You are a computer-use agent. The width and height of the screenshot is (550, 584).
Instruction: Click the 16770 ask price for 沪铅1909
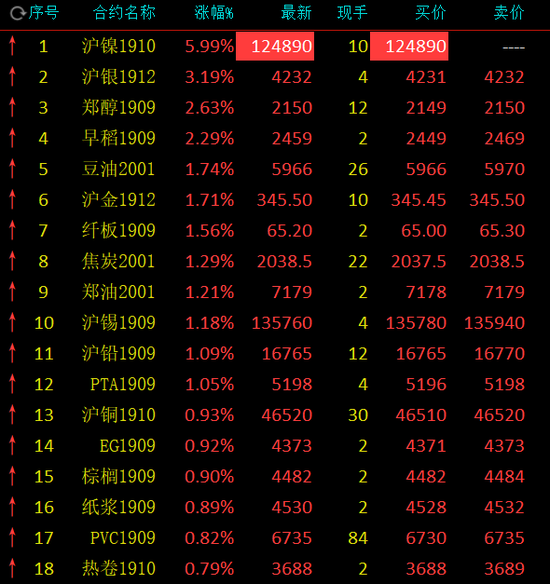[499, 354]
